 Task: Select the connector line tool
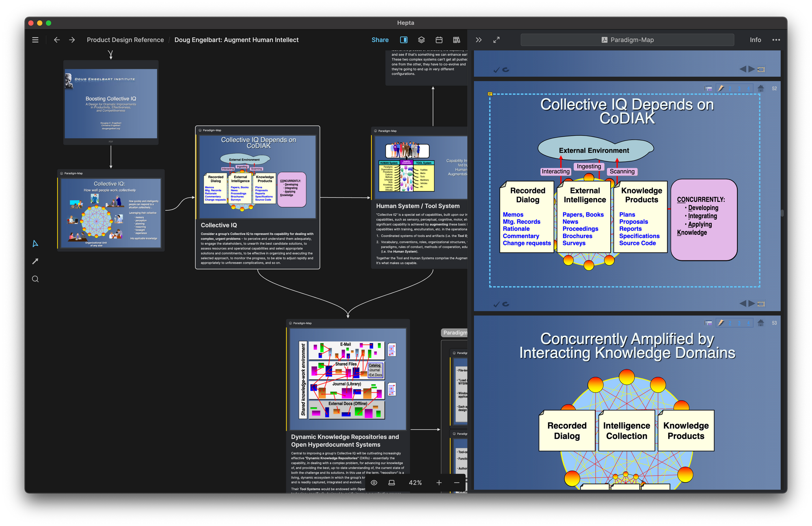point(35,261)
